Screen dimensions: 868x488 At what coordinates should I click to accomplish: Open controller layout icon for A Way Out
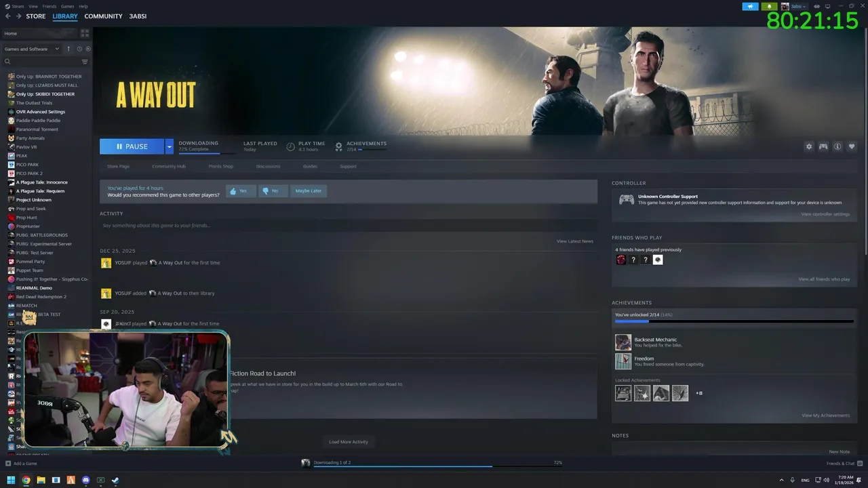[823, 146]
